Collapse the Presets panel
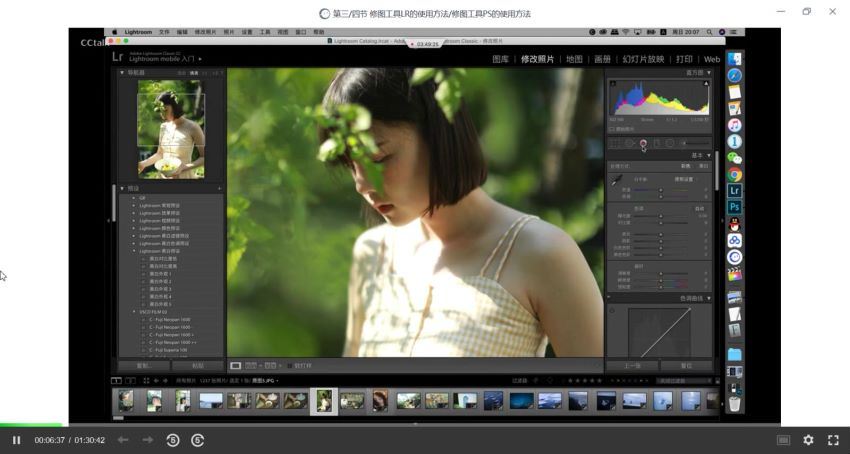 122,189
